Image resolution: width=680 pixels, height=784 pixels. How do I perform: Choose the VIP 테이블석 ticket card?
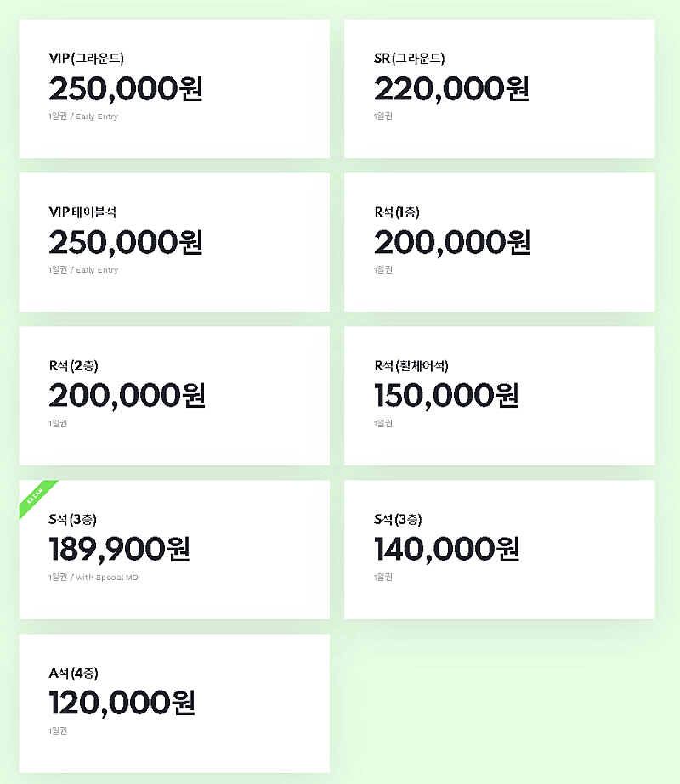(x=174, y=242)
